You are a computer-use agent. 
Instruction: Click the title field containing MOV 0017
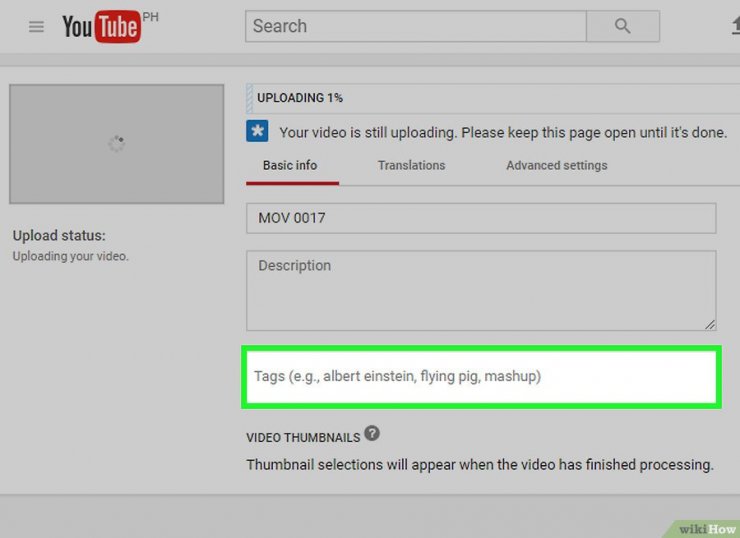[481, 218]
